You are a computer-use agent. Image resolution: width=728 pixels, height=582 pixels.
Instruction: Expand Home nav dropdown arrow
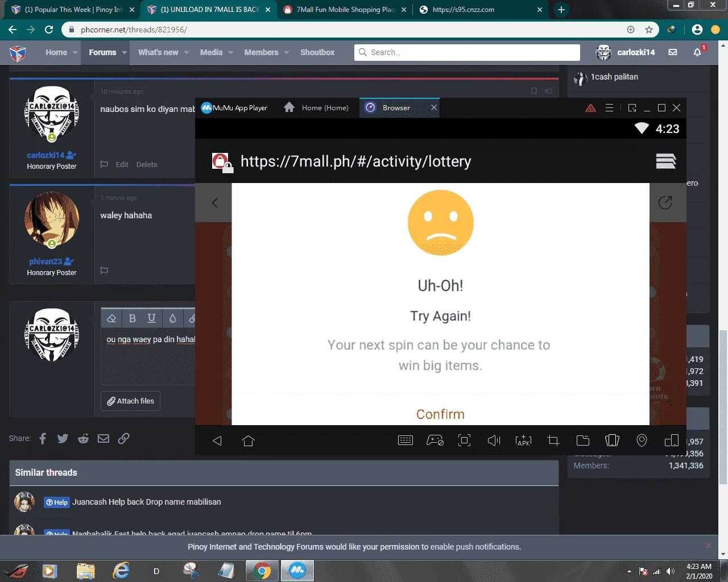[75, 52]
